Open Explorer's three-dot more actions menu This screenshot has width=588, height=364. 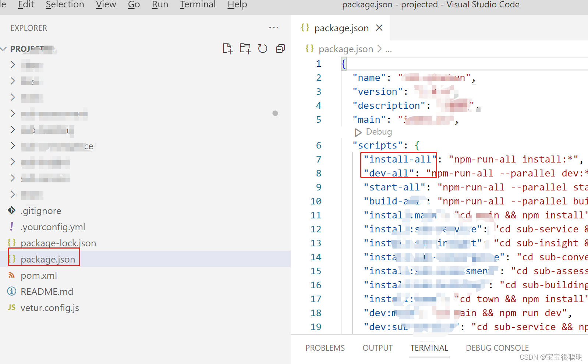click(x=274, y=28)
